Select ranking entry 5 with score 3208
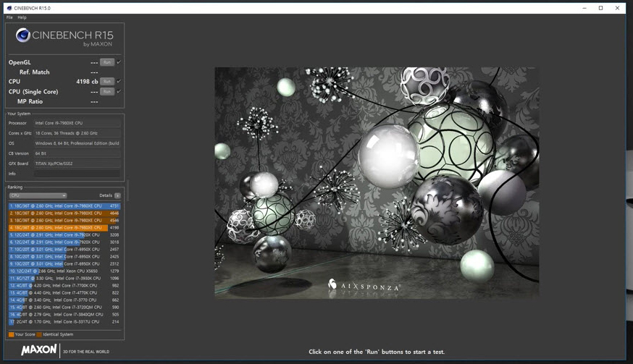The image size is (633, 364). pyautogui.click(x=64, y=235)
